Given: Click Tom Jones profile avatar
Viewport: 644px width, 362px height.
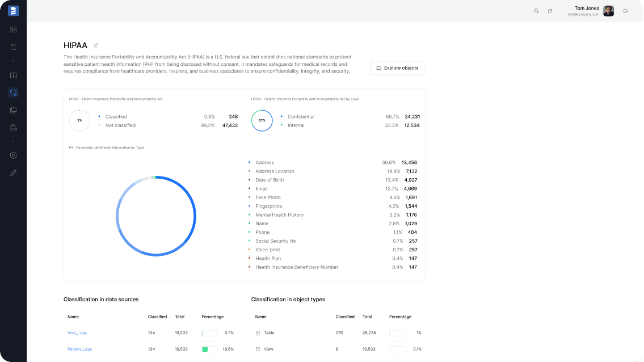Looking at the screenshot, I should pos(608,10).
